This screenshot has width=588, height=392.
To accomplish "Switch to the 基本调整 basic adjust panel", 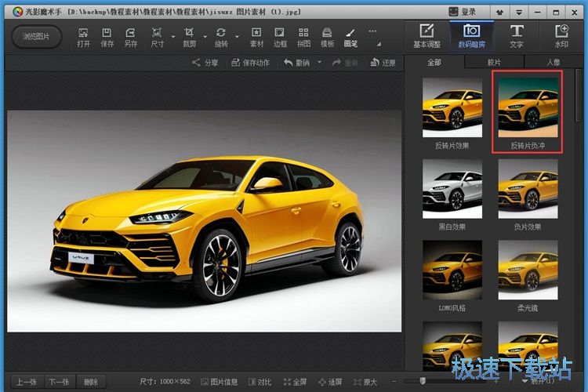I will coord(426,36).
